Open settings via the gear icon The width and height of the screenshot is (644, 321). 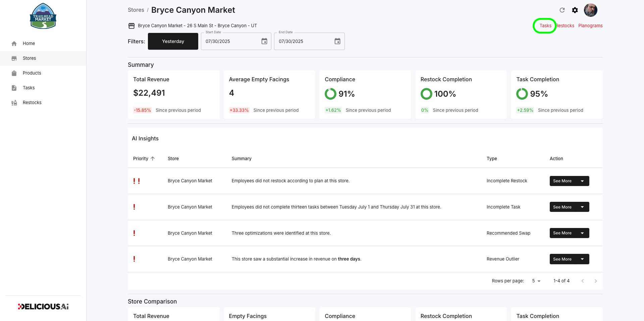(575, 10)
